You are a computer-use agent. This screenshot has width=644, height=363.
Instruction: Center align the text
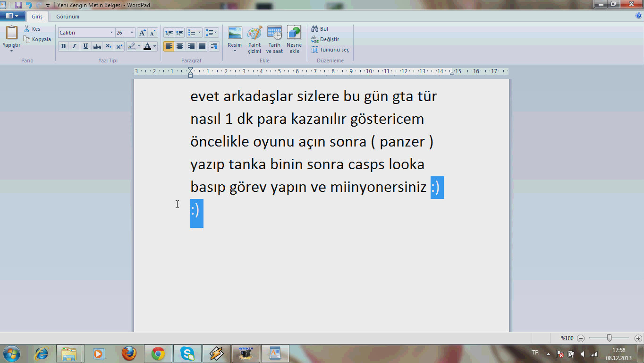(180, 46)
